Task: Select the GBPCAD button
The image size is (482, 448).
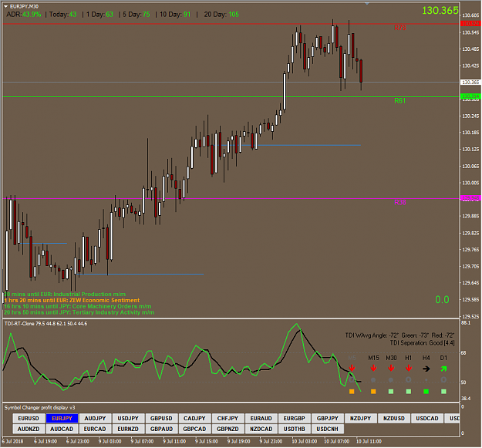Action: (x=194, y=429)
